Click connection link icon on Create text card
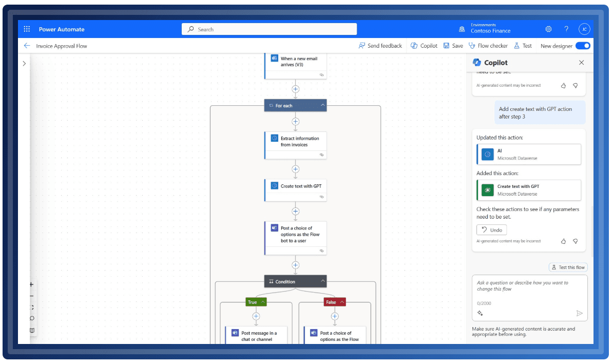The image size is (613, 364). (322, 197)
